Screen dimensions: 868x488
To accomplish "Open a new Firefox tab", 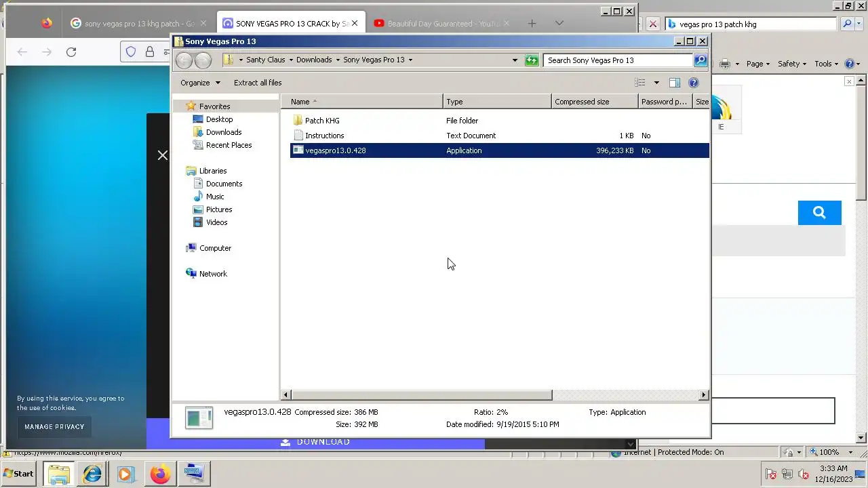I will point(532,24).
